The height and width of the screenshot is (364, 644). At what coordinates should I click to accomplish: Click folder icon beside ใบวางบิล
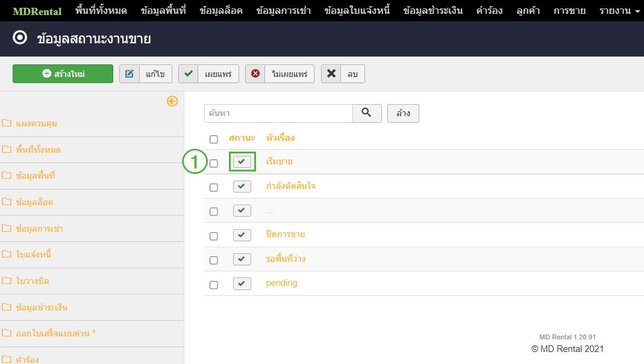point(7,281)
